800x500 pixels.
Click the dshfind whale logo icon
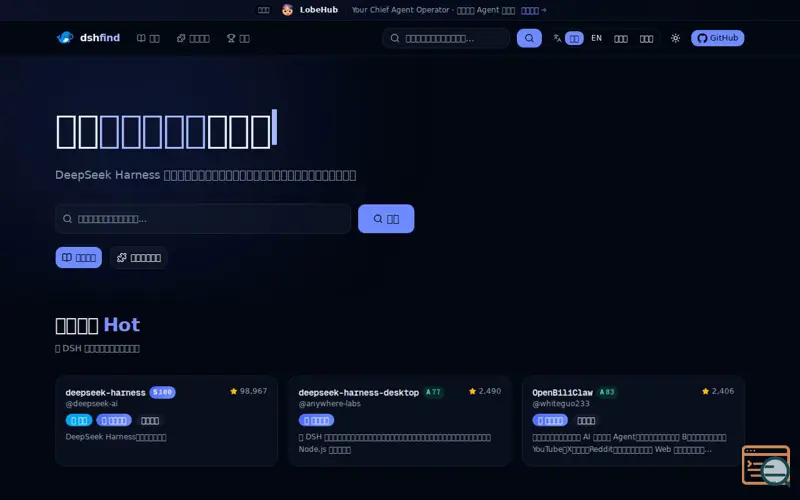tap(65, 38)
